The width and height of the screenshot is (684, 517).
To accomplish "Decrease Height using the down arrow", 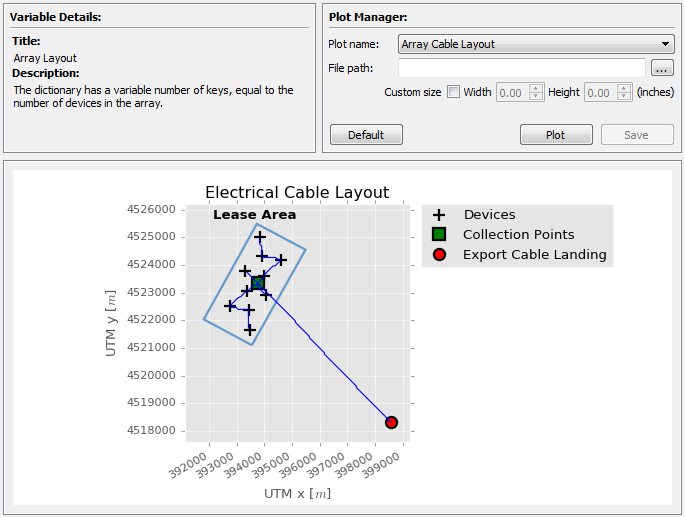I will 625,97.
